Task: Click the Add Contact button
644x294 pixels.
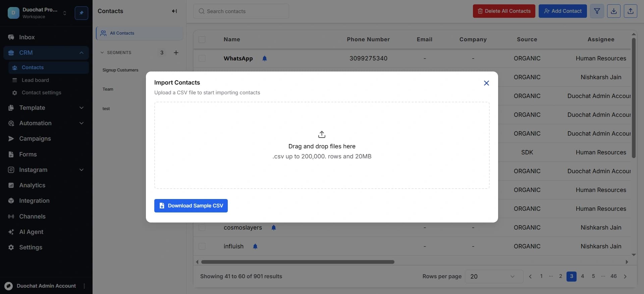Action: tap(563, 11)
